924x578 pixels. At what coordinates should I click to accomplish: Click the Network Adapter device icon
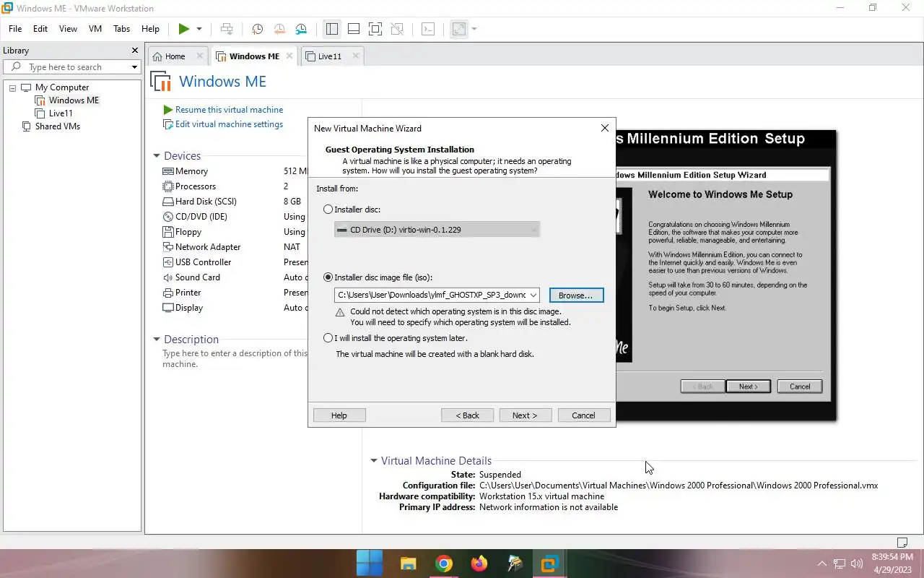(x=168, y=247)
